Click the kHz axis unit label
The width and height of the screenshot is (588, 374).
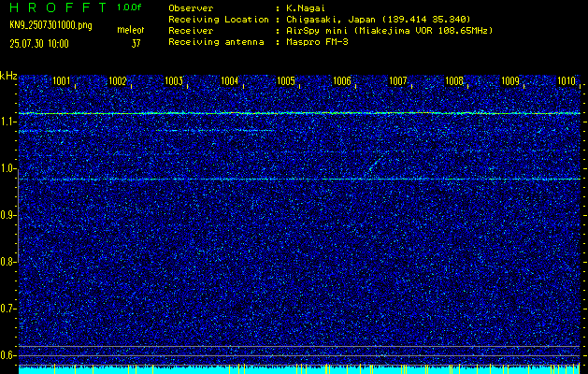tap(8, 76)
